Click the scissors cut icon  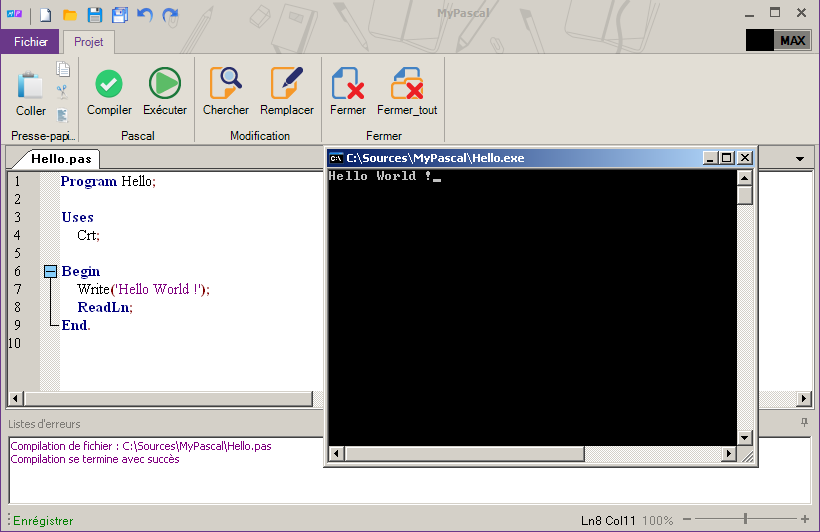(63, 91)
